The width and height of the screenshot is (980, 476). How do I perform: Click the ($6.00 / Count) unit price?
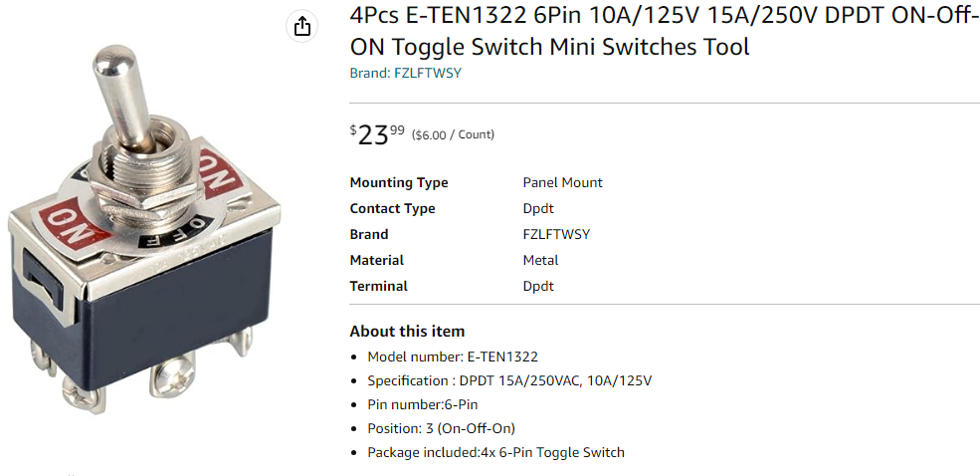453,134
